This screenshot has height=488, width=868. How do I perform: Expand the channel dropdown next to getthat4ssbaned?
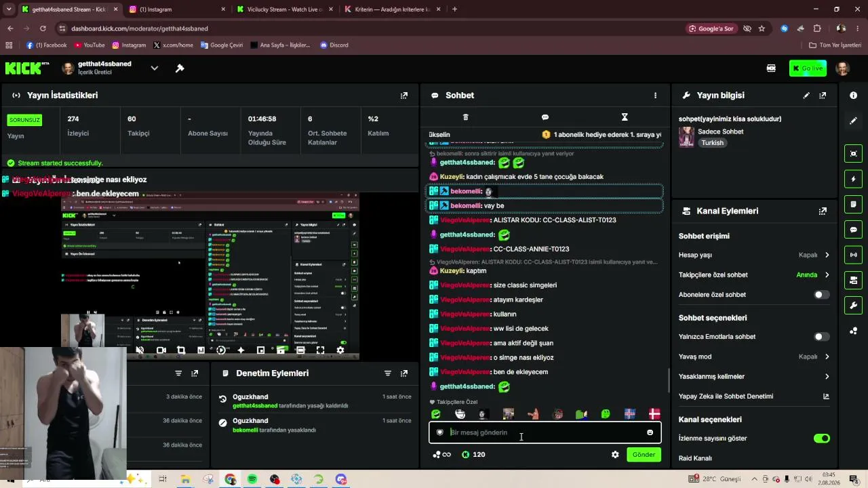point(155,68)
